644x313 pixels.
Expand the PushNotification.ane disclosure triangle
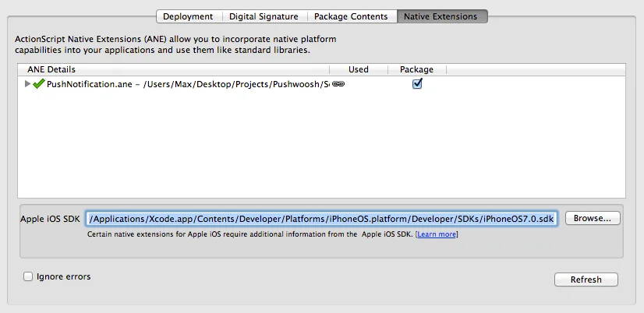coord(28,84)
